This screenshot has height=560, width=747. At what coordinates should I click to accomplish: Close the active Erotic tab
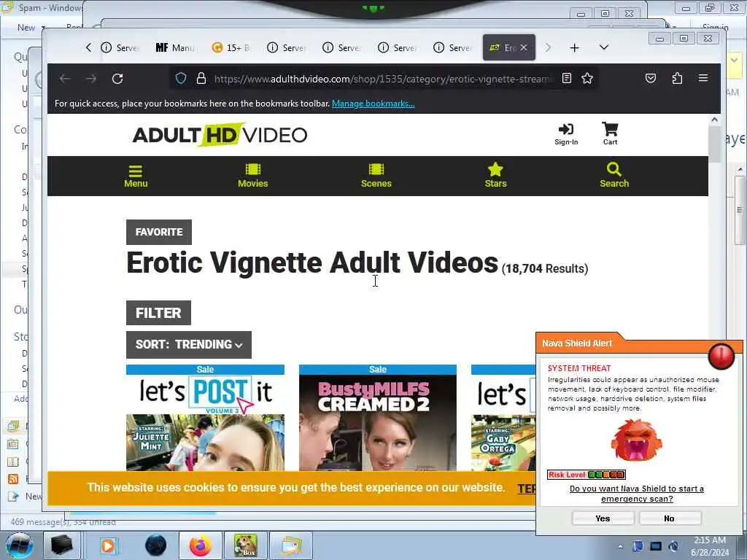(524, 47)
